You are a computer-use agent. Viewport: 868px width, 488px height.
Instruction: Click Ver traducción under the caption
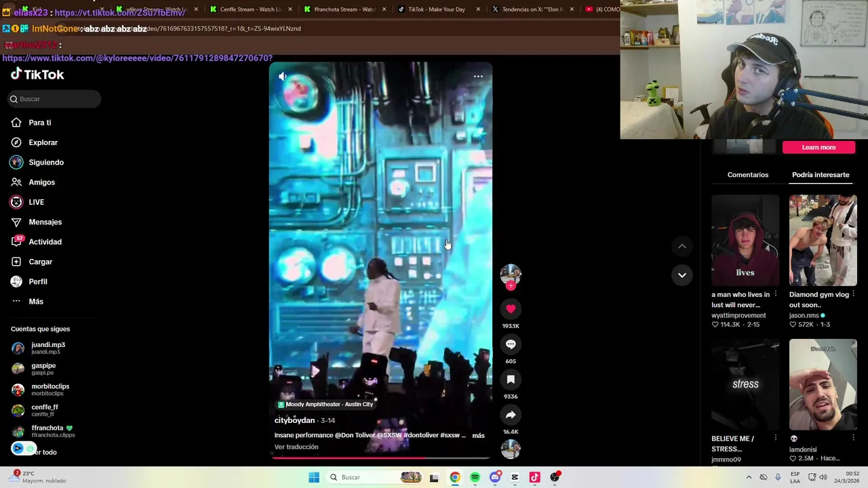pyautogui.click(x=296, y=447)
